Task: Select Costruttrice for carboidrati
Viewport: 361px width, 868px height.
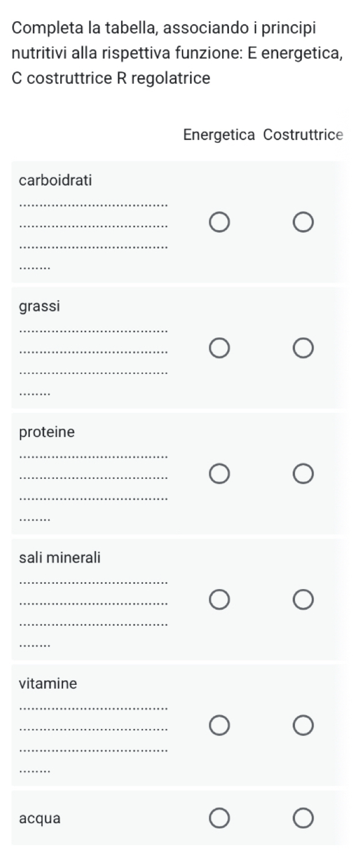Action: tap(303, 222)
